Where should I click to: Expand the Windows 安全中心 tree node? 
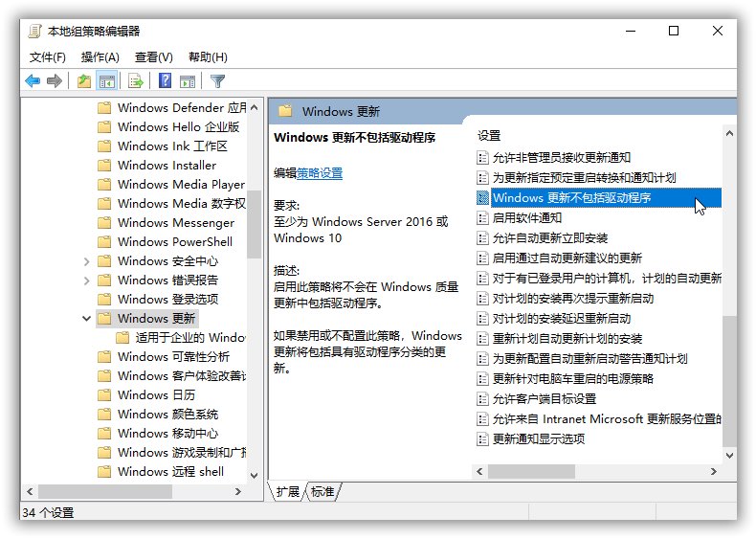[x=86, y=261]
